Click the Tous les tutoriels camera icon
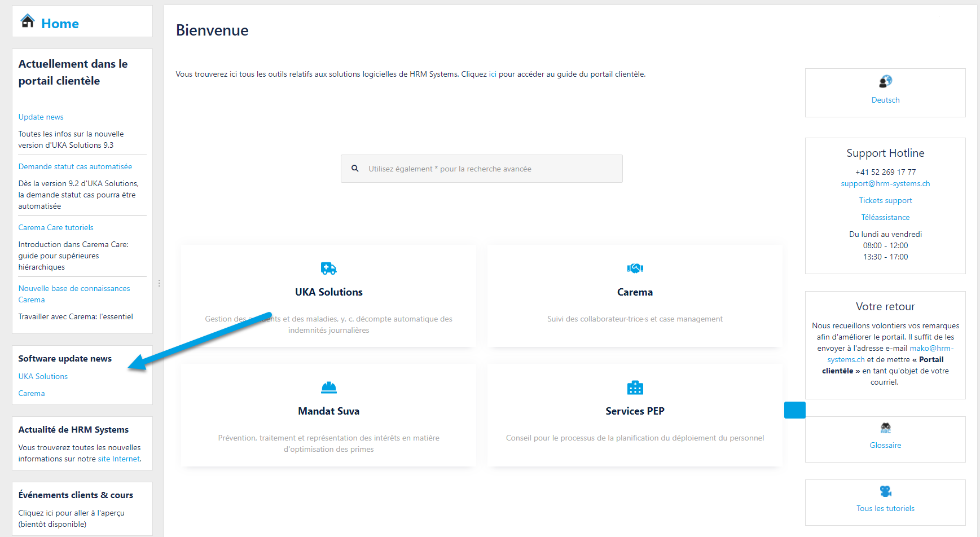The width and height of the screenshot is (980, 537). tap(885, 491)
